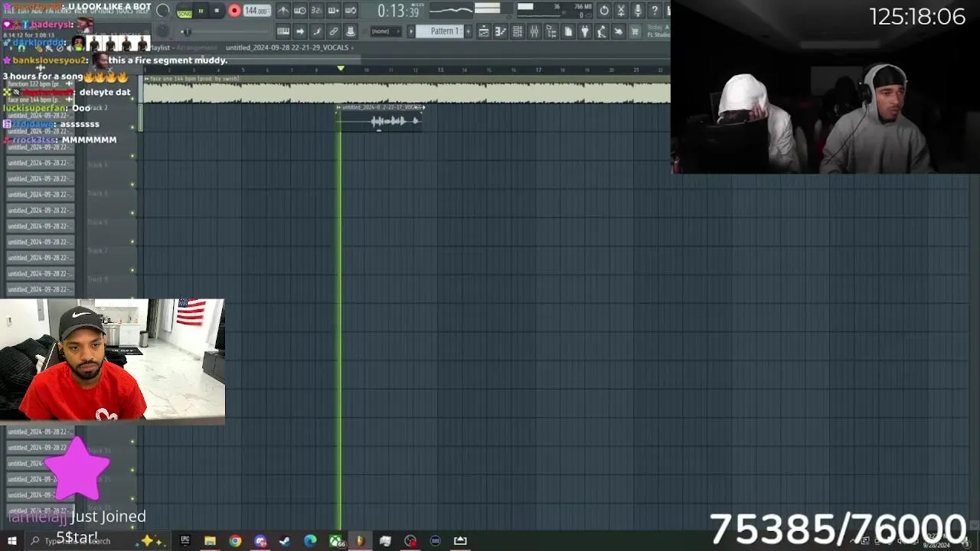
Task: Open the Playlist view icon
Action: (484, 31)
